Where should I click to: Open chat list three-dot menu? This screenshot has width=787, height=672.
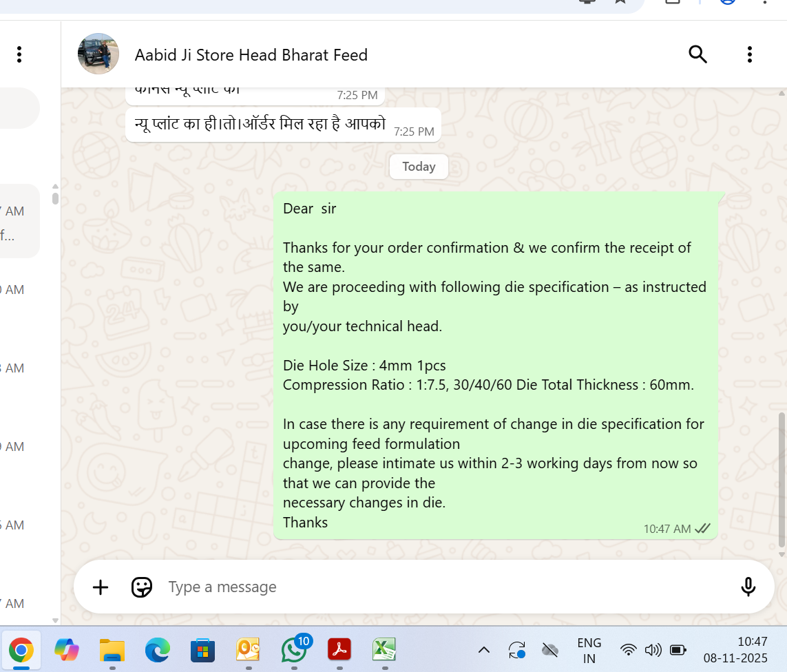click(x=19, y=54)
